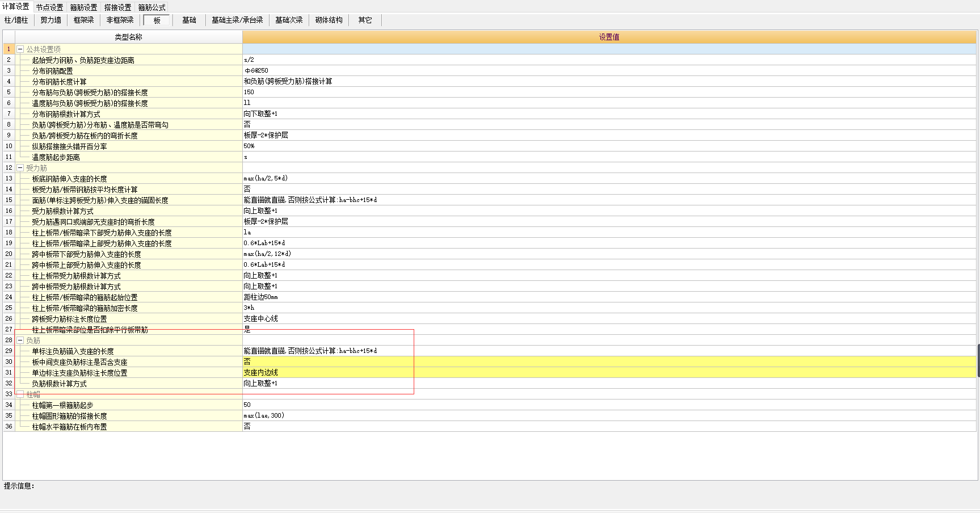Select the 基础次梁 component tab
The height and width of the screenshot is (513, 980).
click(x=289, y=20)
